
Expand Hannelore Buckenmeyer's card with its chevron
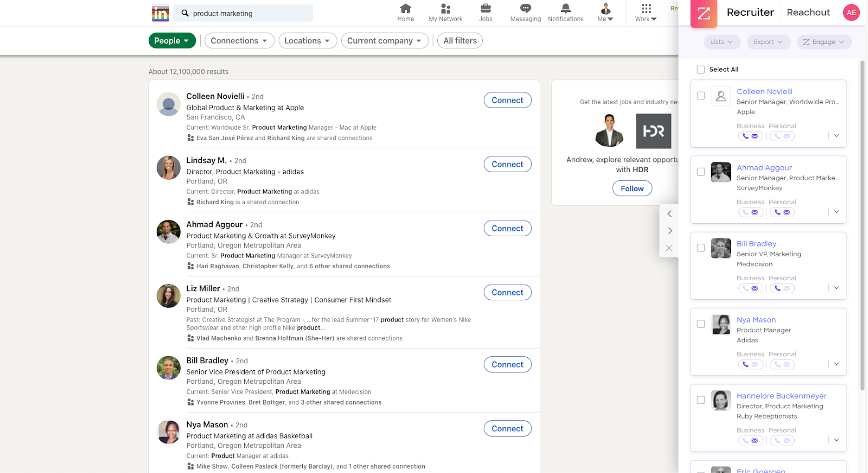coord(837,440)
